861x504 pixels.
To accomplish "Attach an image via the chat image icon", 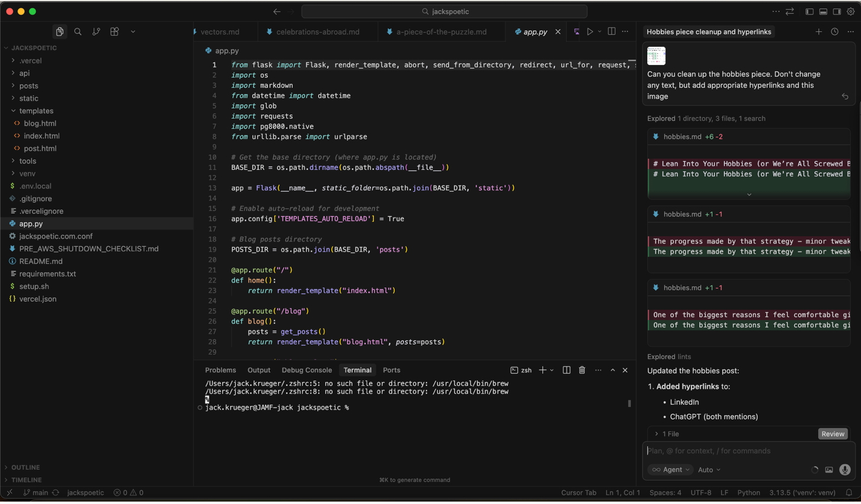I will point(829,470).
